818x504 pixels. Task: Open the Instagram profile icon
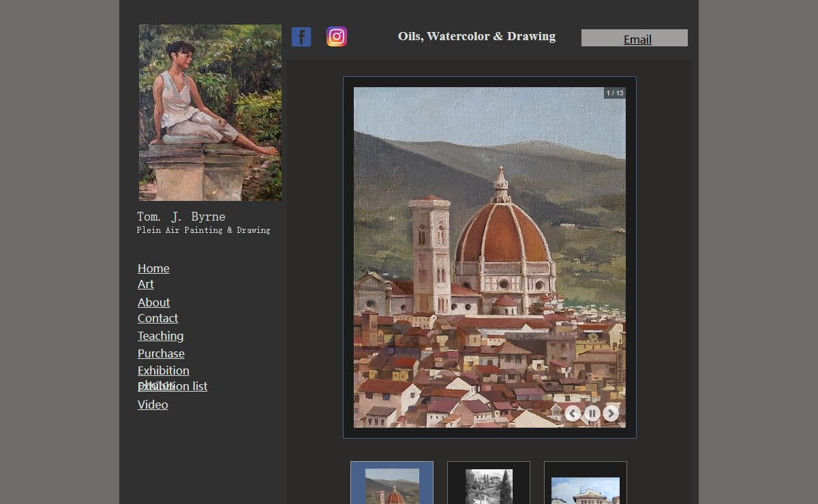[337, 36]
